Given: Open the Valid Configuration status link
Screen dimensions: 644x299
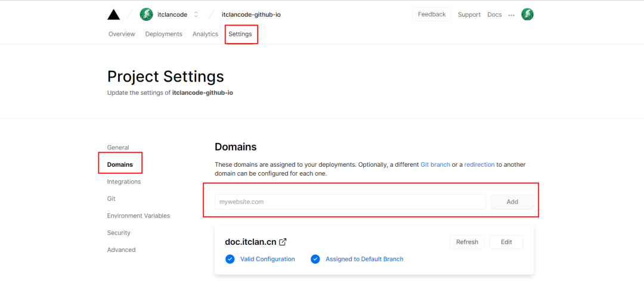Looking at the screenshot, I should click(x=267, y=259).
